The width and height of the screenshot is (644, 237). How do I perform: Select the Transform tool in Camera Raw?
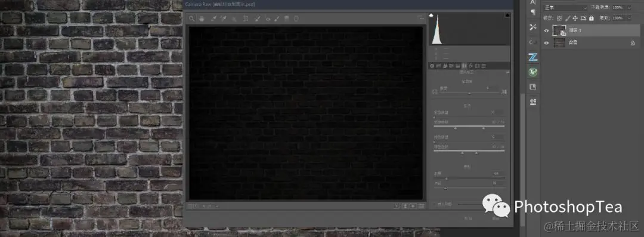point(246,18)
